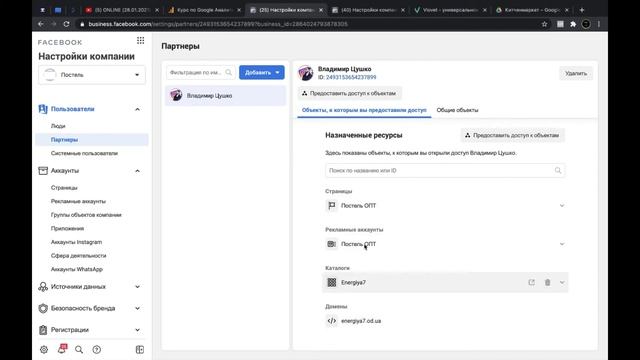640x360 pixels.
Task: Click the Удалить partner button
Action: click(x=576, y=73)
